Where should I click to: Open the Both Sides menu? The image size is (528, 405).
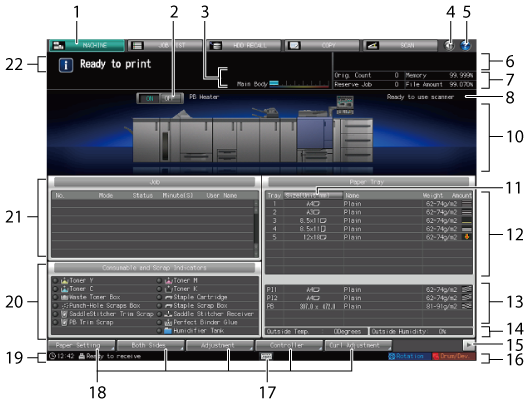pyautogui.click(x=151, y=345)
